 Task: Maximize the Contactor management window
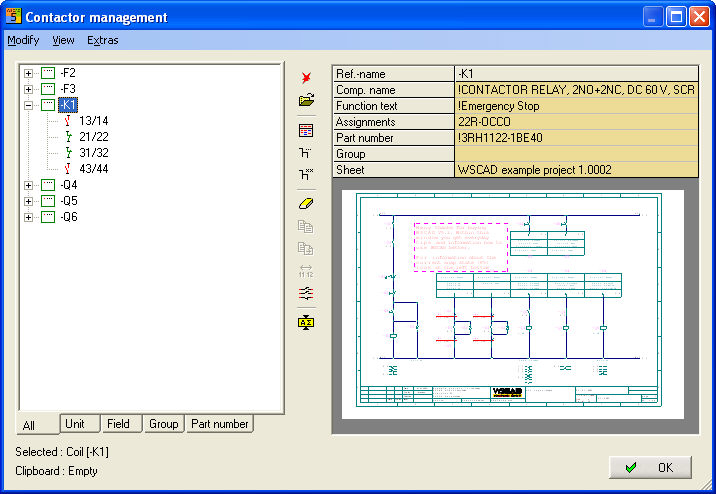coord(676,17)
